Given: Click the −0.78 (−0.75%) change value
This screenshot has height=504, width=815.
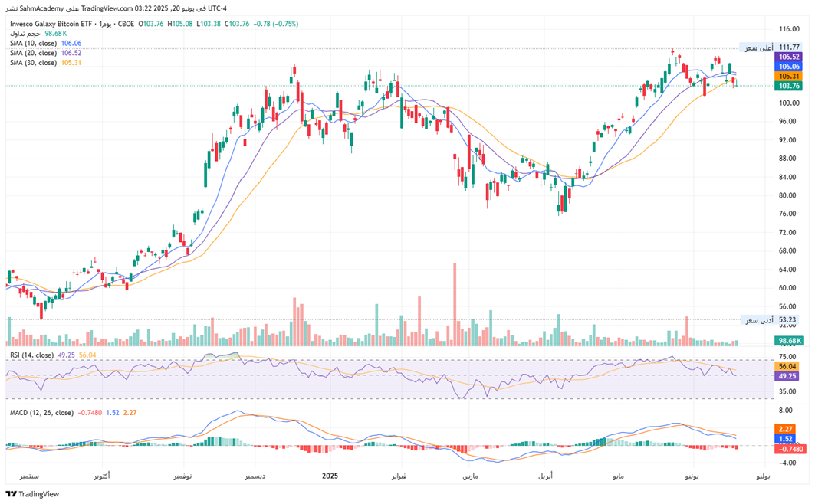Looking at the screenshot, I should 276,24.
